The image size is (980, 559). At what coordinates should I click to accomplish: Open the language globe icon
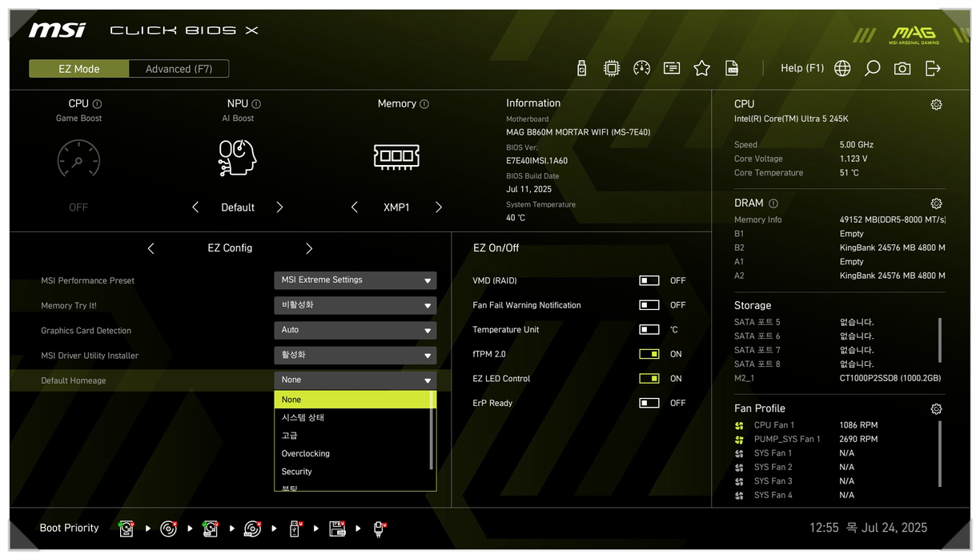[x=842, y=69]
